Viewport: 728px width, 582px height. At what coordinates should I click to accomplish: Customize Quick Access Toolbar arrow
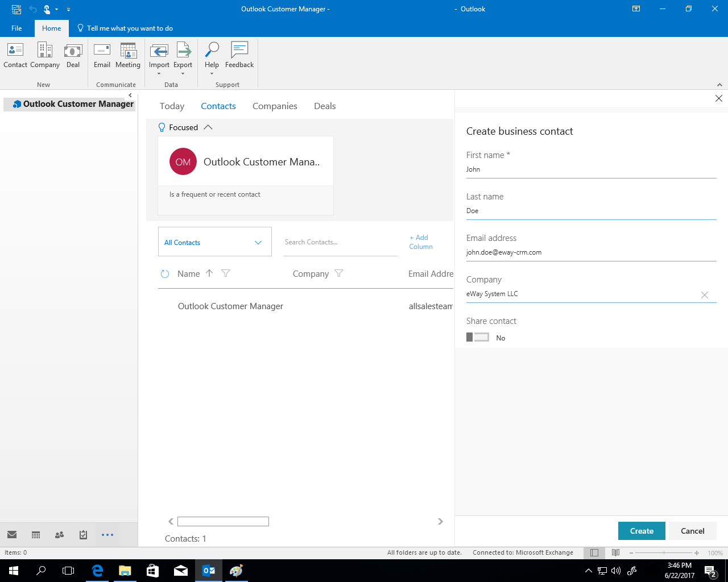coord(69,10)
